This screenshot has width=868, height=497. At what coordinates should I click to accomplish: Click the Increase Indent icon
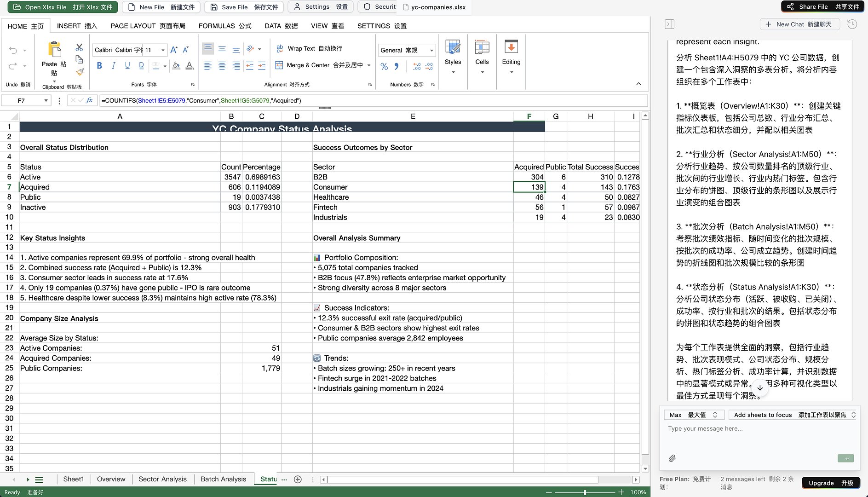[x=261, y=66]
